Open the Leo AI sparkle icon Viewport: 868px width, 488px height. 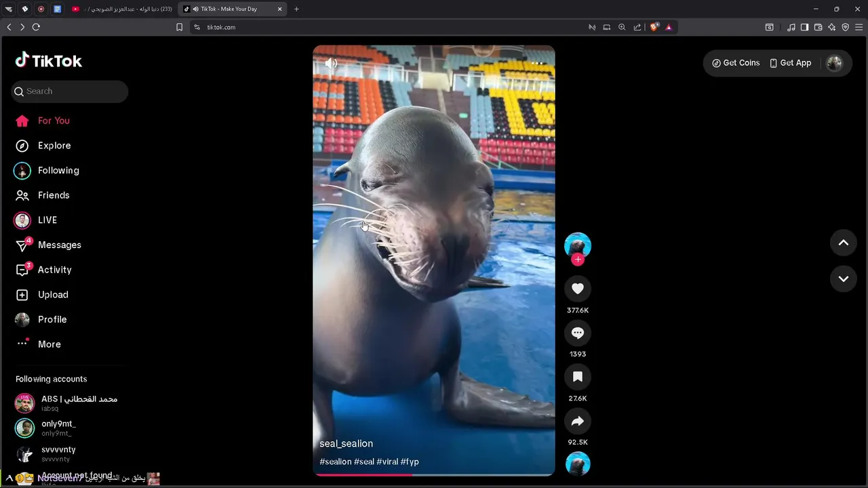[x=832, y=27]
